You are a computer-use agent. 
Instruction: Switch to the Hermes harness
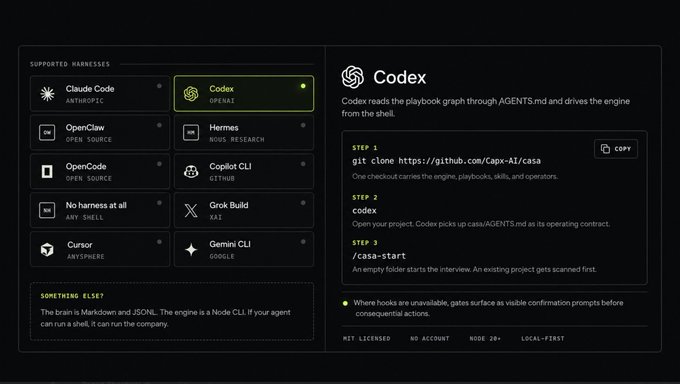pos(244,132)
